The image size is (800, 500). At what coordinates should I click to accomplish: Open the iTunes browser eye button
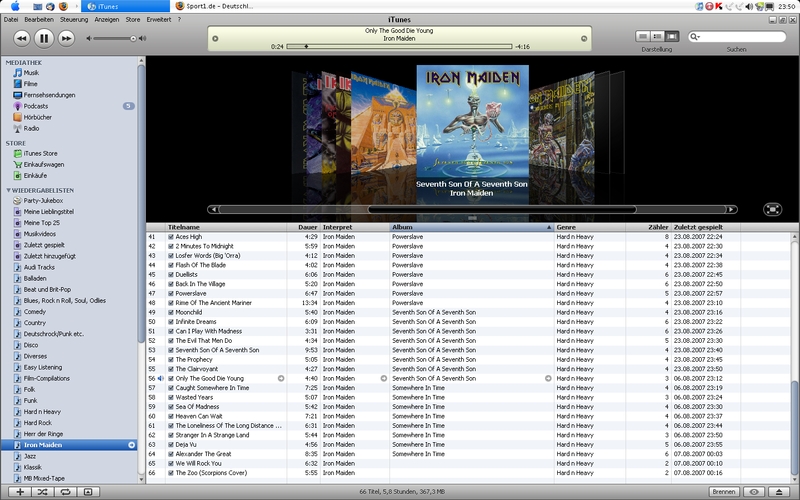(754, 492)
